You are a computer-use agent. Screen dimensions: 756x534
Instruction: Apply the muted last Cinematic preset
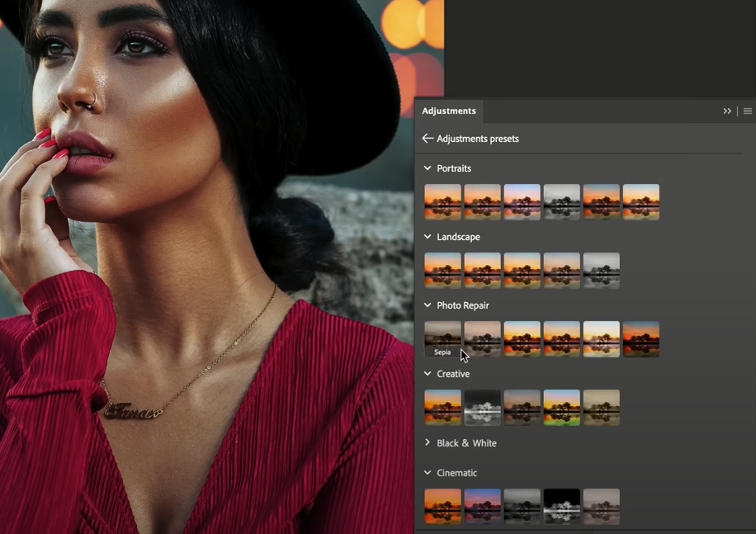point(601,507)
